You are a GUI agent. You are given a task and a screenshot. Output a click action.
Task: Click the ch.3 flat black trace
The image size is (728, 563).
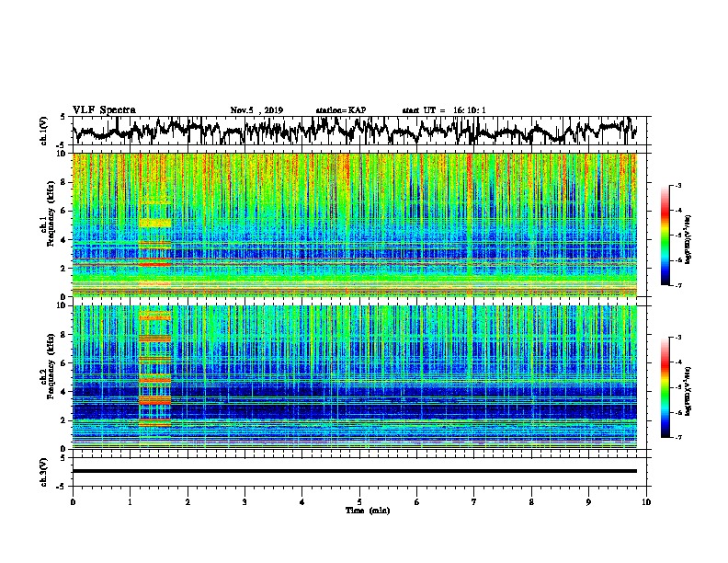(x=354, y=471)
